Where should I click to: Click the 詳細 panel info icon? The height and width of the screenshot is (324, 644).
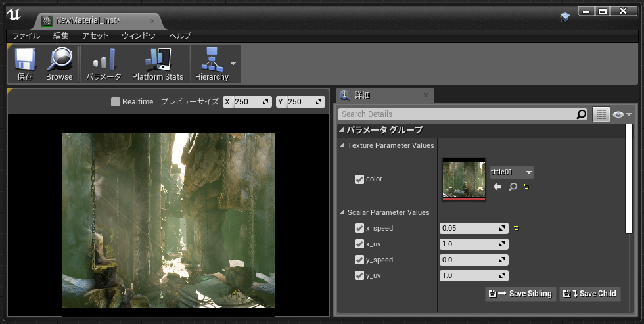pos(346,95)
